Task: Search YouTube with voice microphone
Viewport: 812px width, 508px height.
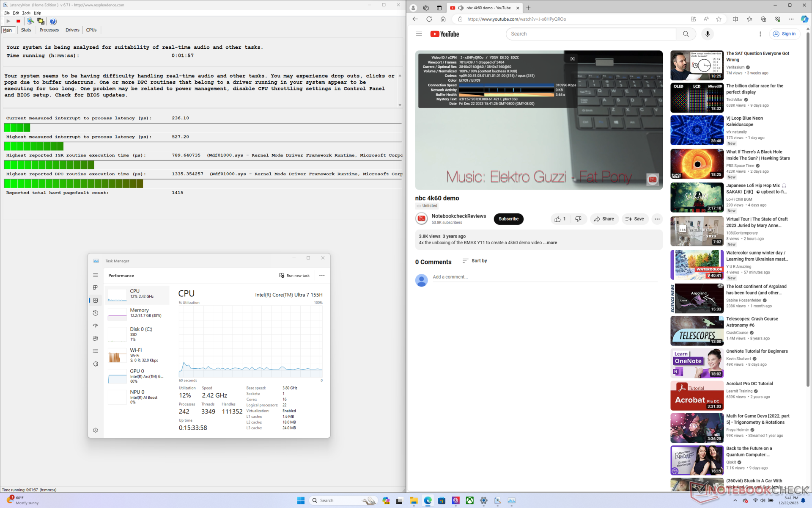Action: pos(708,34)
